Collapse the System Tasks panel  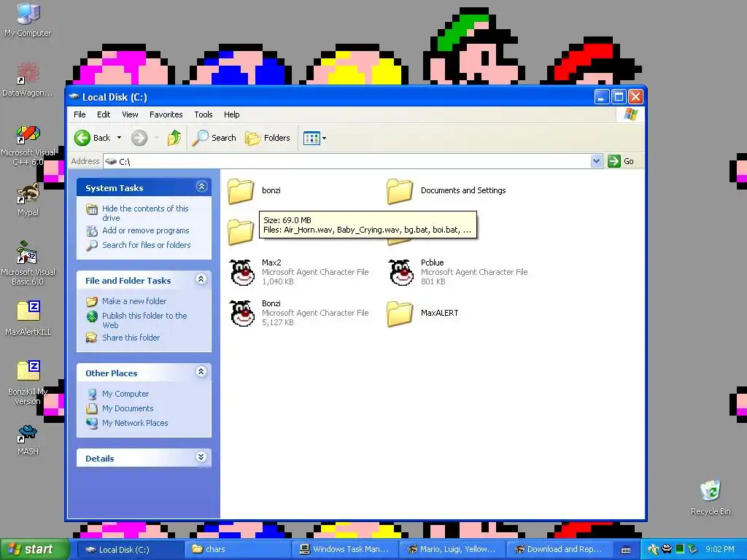point(201,187)
